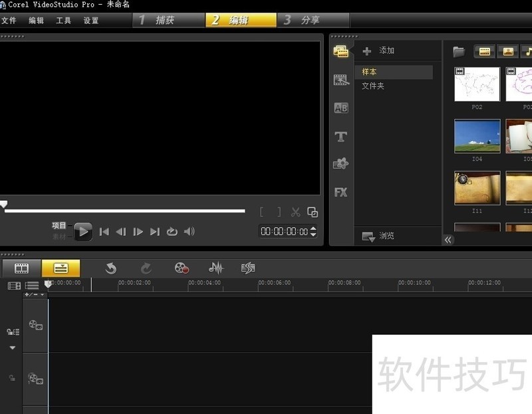Viewport: 532px width, 414px height.
Task: Click the Undo arrow in timeline toolbar
Action: point(110,268)
